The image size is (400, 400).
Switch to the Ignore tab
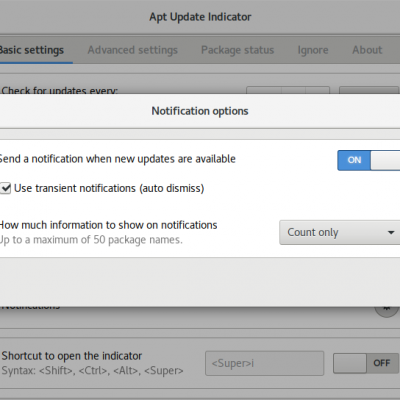click(313, 50)
